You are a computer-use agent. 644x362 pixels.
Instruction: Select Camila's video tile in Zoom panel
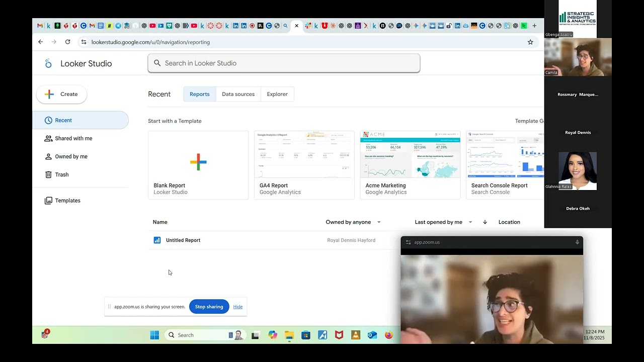pyautogui.click(x=578, y=57)
